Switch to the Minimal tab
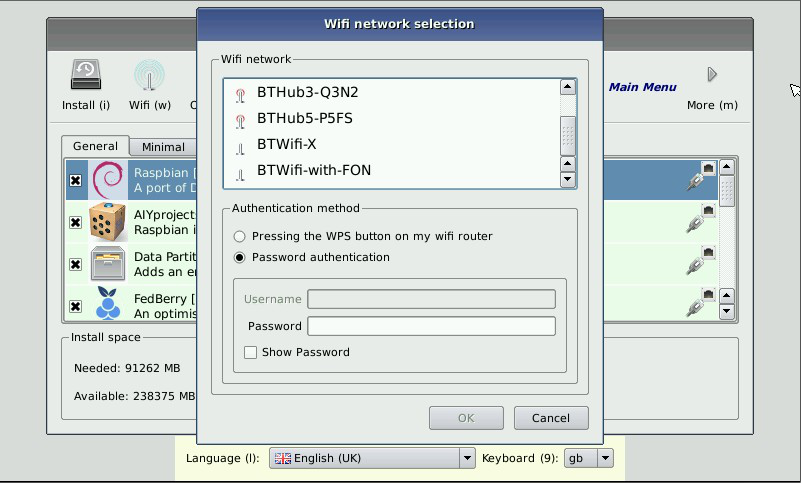The height and width of the screenshot is (483, 801). pyautogui.click(x=163, y=147)
